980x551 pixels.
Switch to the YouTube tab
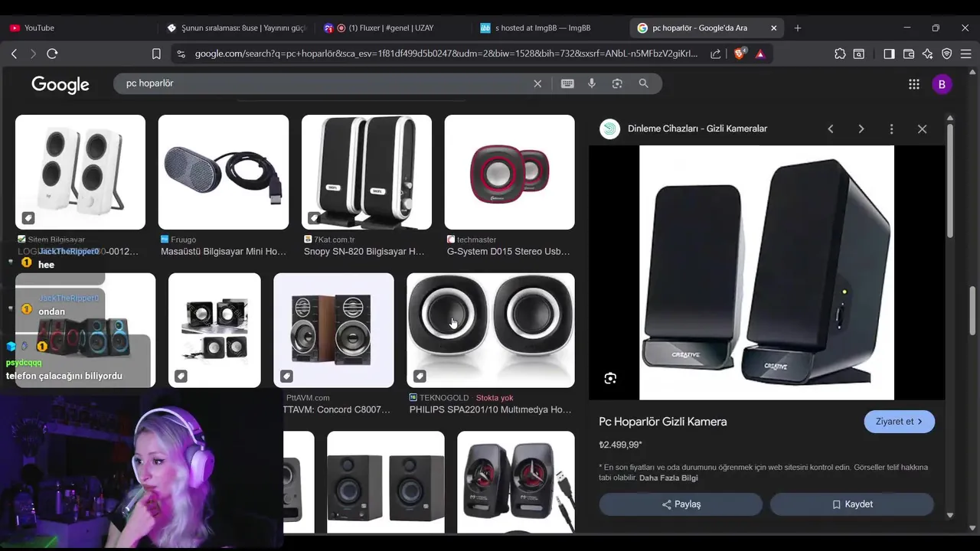(x=78, y=28)
